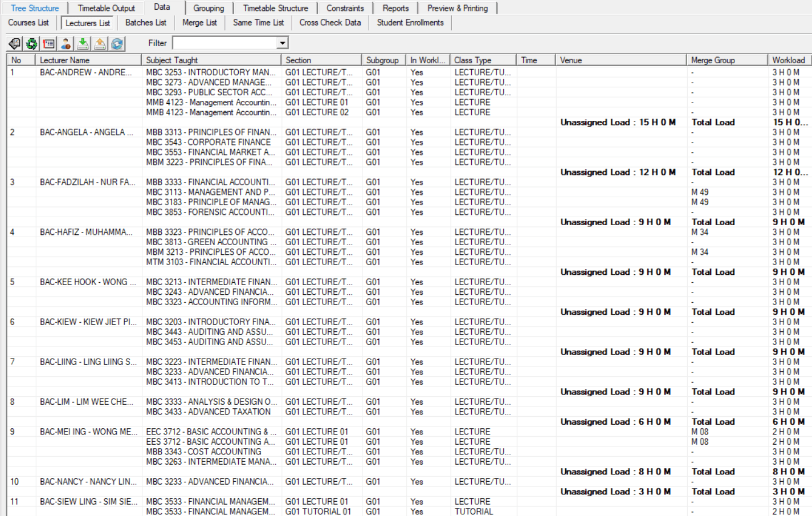Image resolution: width=812 pixels, height=516 pixels.
Task: Open the Timetable Output tab
Action: point(107,8)
